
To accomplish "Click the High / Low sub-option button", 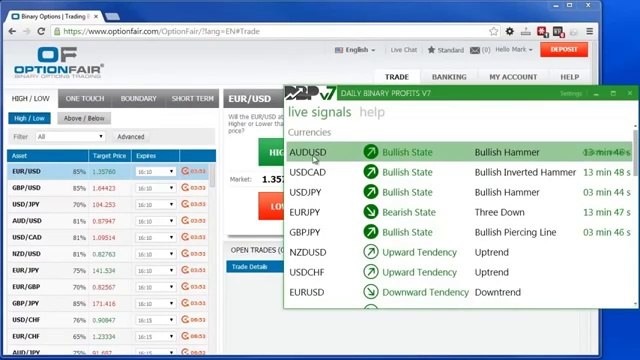I will [29, 118].
